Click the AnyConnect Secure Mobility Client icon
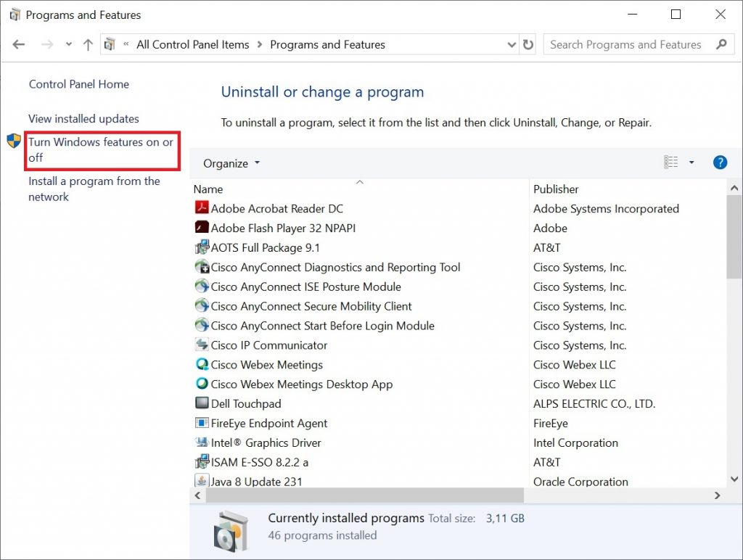The image size is (743, 560). [x=202, y=305]
